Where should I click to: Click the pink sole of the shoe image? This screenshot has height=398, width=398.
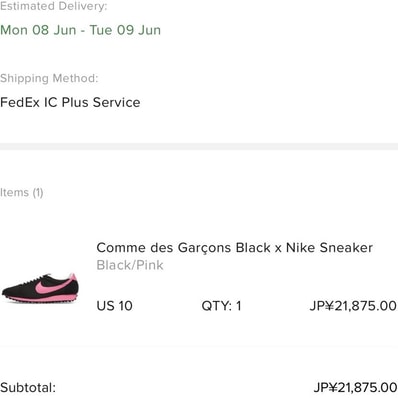[42, 299]
